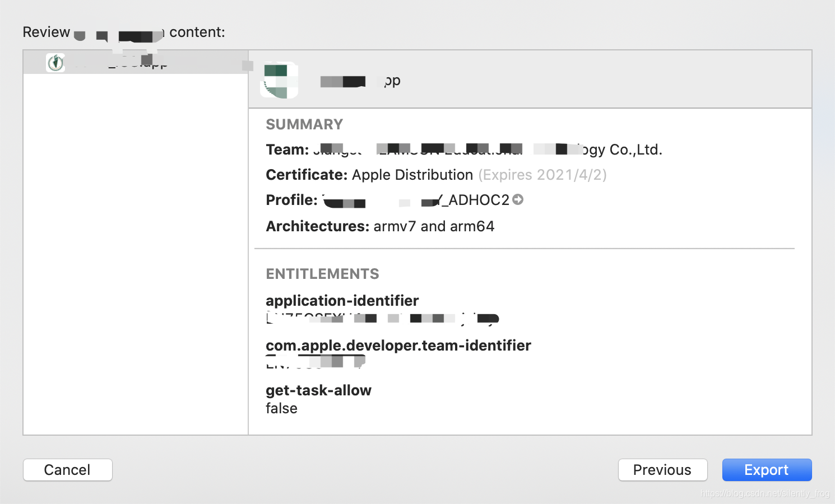Viewport: 835px width, 504px height.
Task: Click the Architectures: armv7 and arm64 line
Action: [380, 226]
